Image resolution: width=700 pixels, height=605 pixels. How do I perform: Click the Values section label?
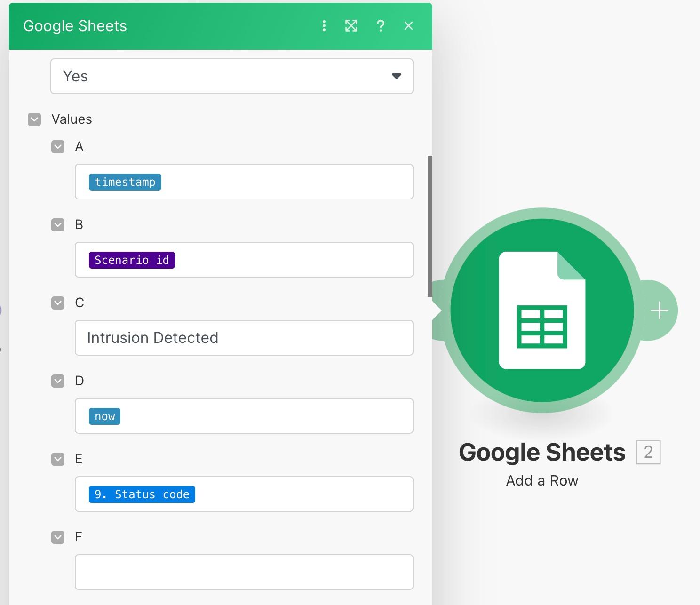72,119
